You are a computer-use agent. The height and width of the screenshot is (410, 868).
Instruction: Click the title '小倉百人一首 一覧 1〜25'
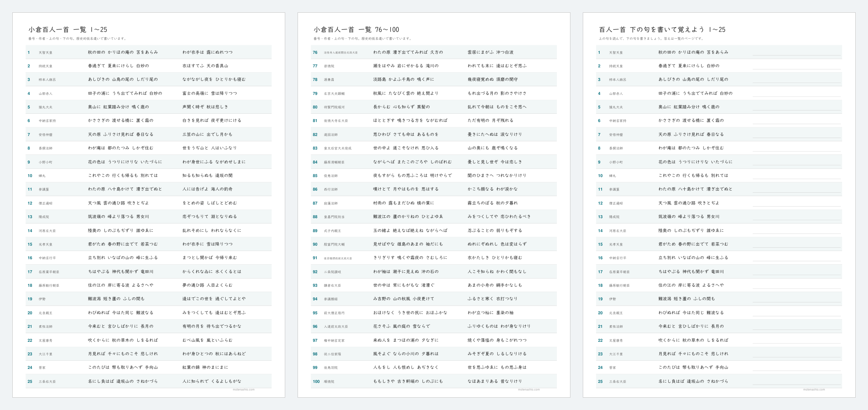click(x=68, y=30)
